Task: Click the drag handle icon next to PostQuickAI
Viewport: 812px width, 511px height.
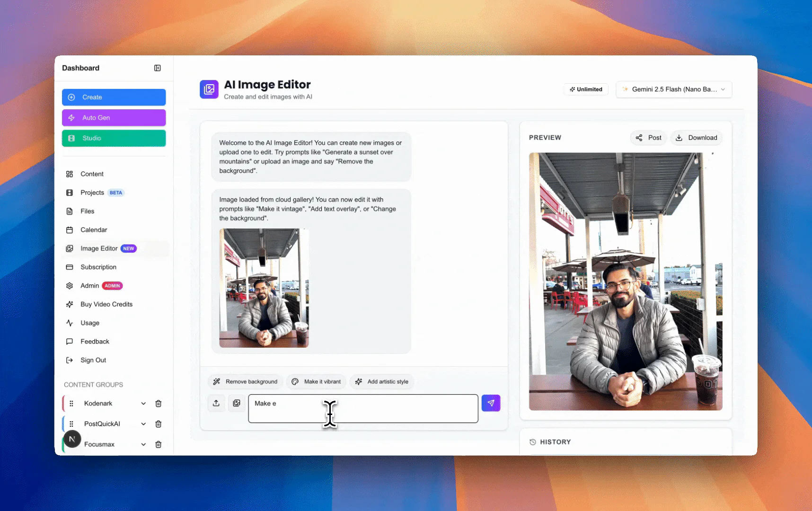Action: pyautogui.click(x=71, y=423)
